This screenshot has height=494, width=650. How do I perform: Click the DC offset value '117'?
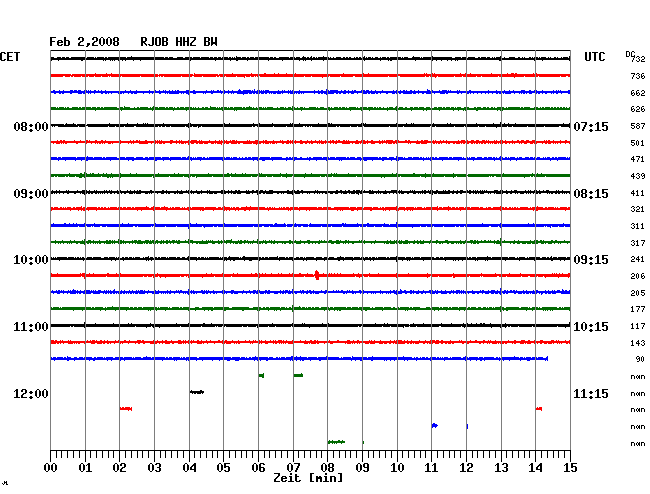[638, 326]
